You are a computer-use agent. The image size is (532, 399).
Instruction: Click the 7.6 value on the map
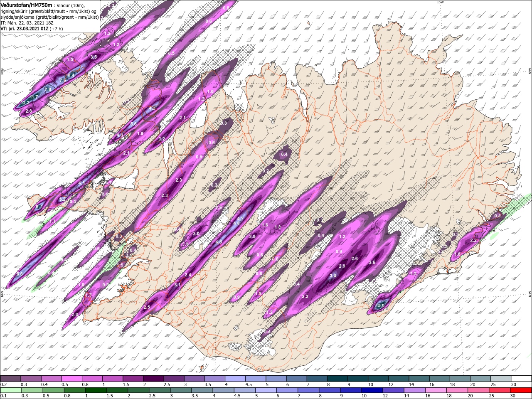click(62, 80)
